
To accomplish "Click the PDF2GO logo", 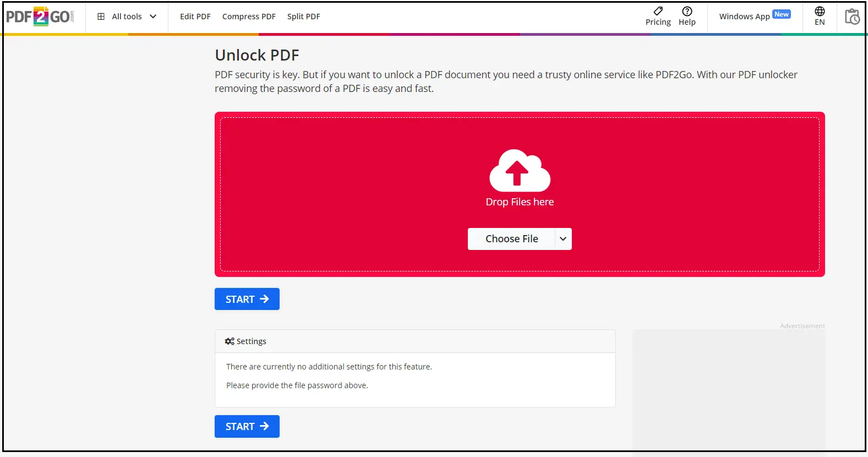I will pos(40,17).
